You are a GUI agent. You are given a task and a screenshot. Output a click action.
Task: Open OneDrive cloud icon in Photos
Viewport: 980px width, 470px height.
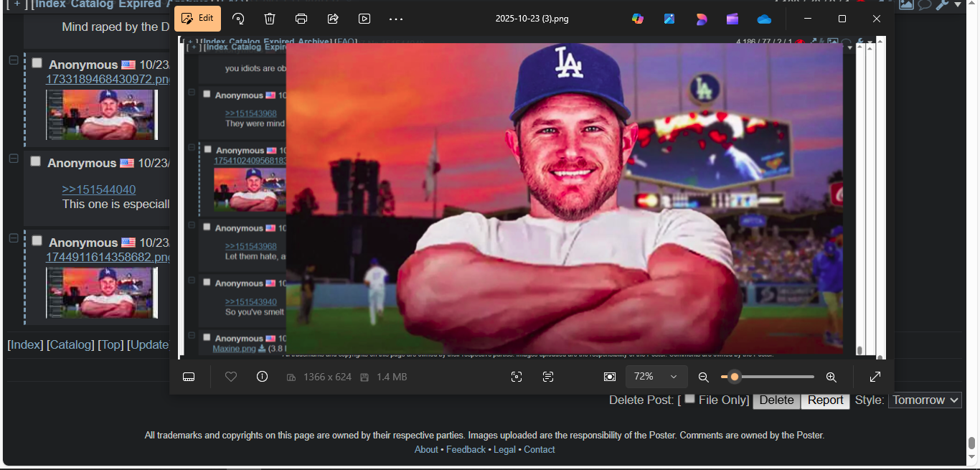(x=764, y=19)
